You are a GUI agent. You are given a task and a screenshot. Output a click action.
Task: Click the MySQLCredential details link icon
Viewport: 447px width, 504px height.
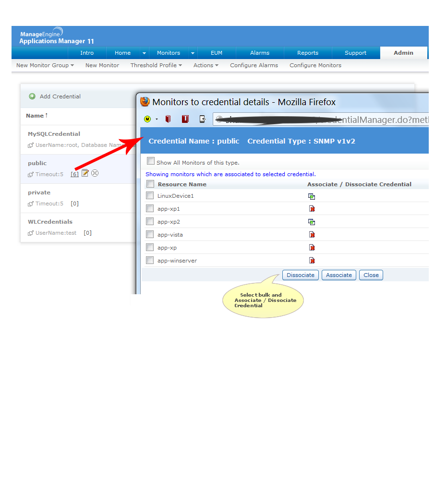(31, 145)
